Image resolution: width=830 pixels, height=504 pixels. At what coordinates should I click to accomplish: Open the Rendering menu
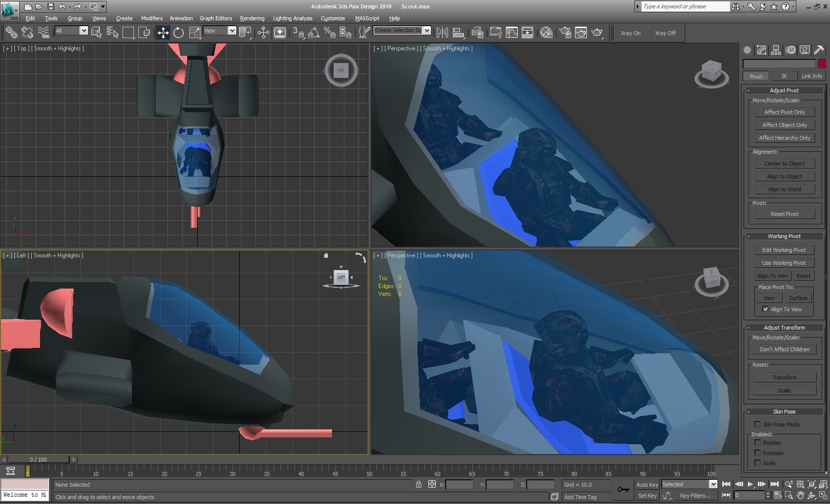252,18
